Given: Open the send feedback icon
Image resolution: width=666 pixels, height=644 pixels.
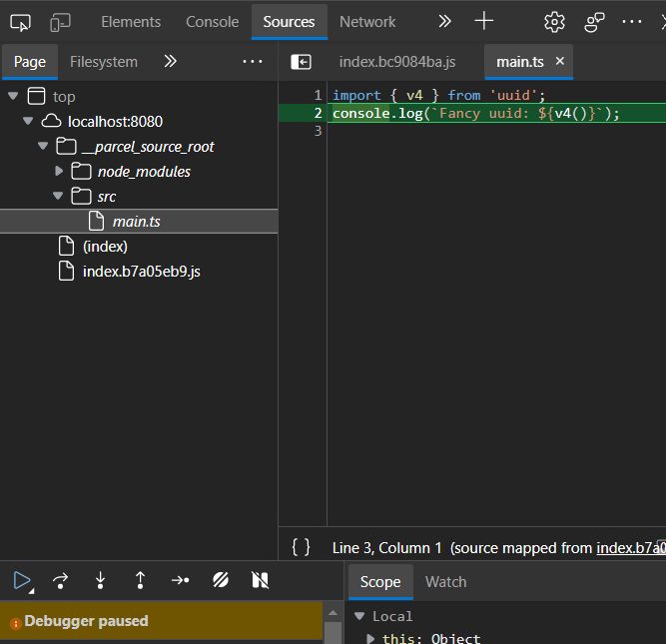Looking at the screenshot, I should coord(594,22).
